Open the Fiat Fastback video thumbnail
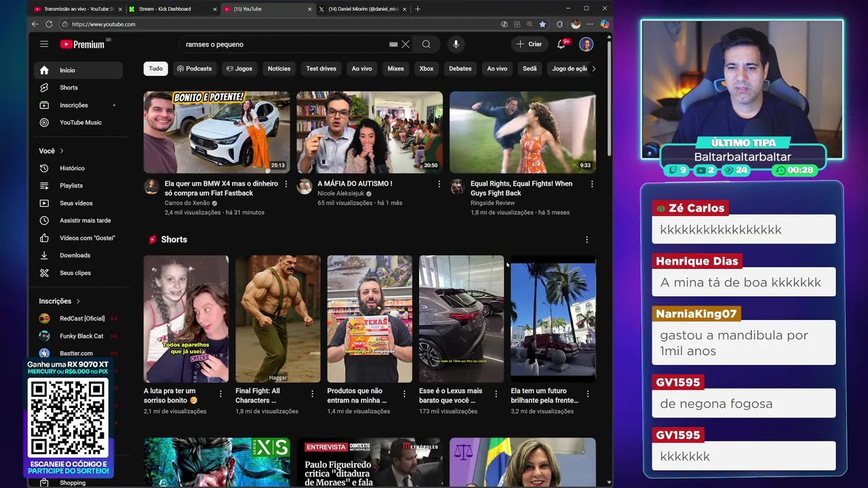The height and width of the screenshot is (488, 868). tap(217, 132)
